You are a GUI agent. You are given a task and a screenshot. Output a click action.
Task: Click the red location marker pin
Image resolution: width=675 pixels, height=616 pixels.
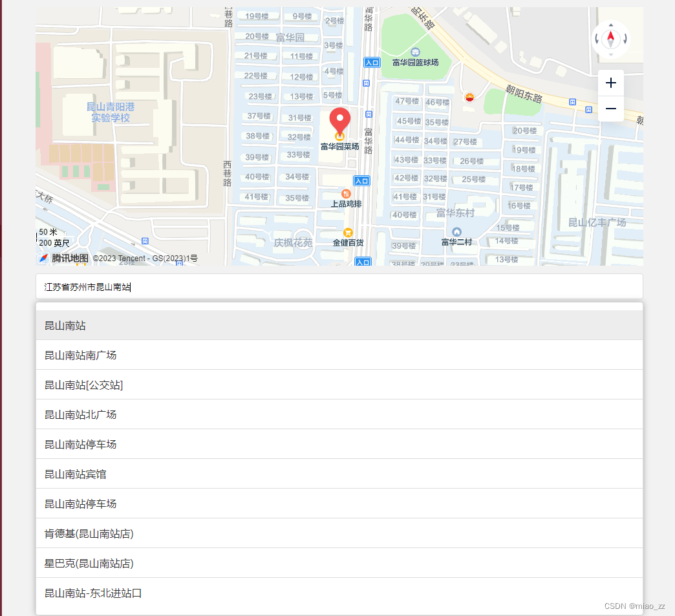339,121
